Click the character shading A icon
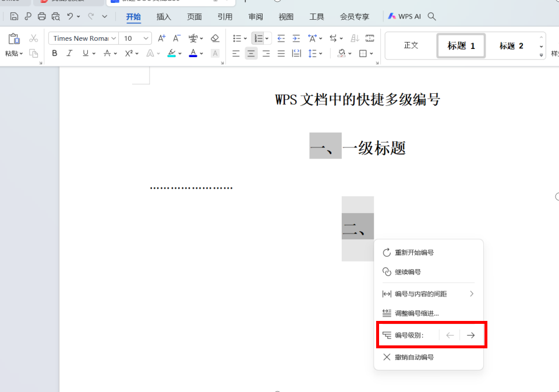 pyautogui.click(x=215, y=54)
